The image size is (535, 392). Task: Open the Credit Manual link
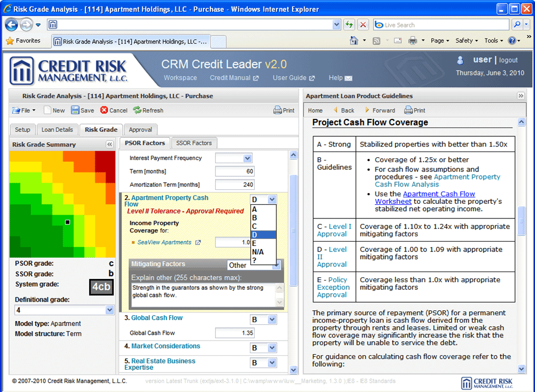234,78
